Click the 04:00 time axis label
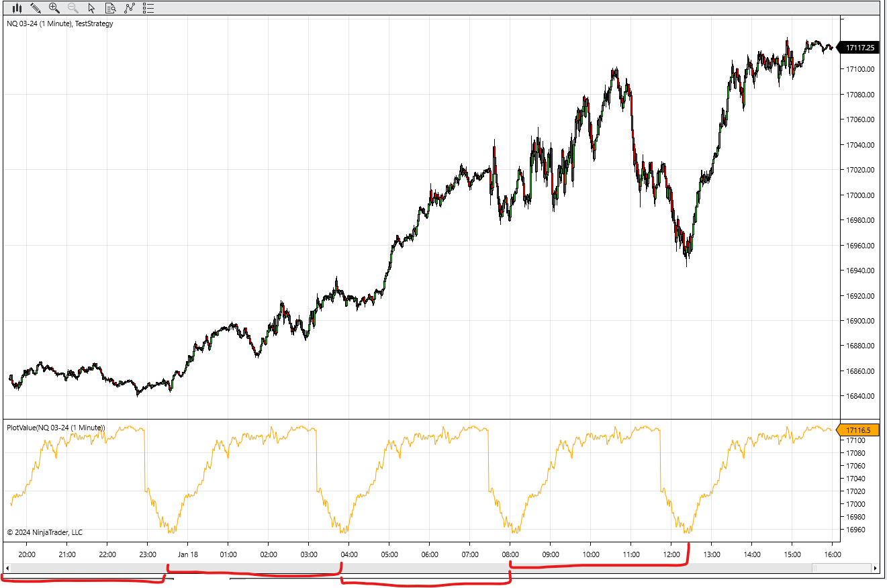The image size is (887, 588). click(349, 554)
